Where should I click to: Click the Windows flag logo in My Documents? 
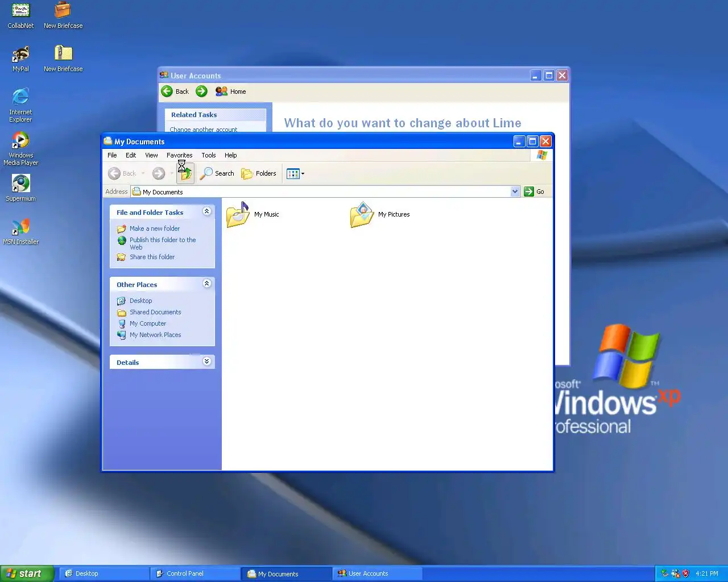tap(542, 155)
